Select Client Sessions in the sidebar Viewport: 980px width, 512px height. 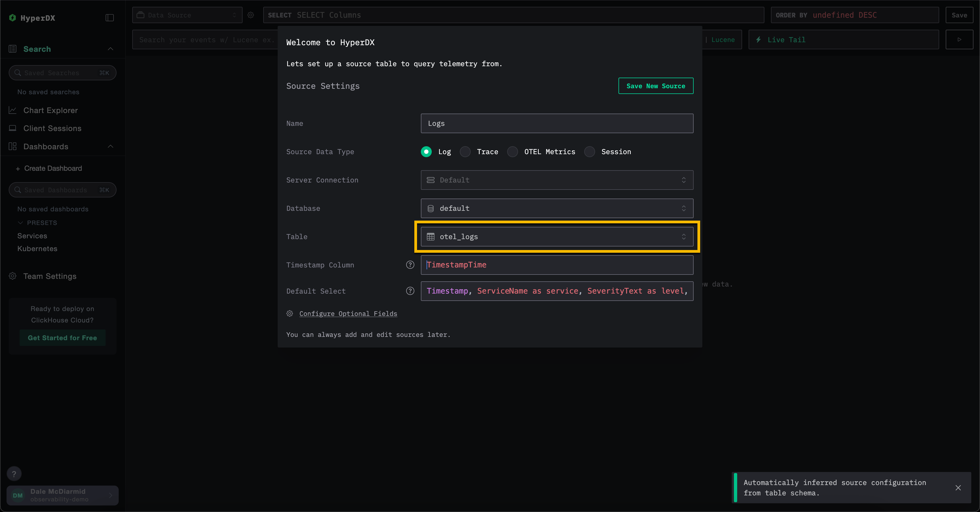click(52, 128)
